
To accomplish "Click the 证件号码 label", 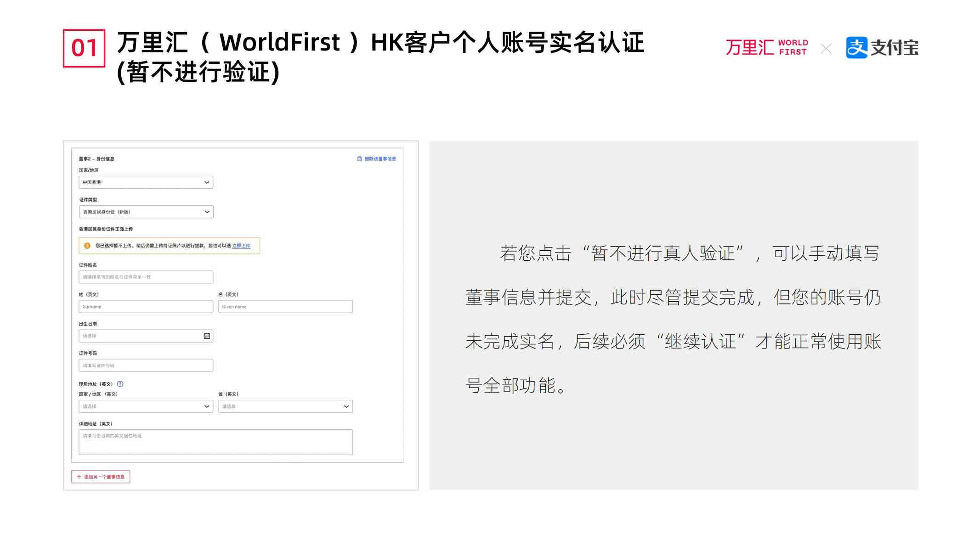I will point(88,354).
